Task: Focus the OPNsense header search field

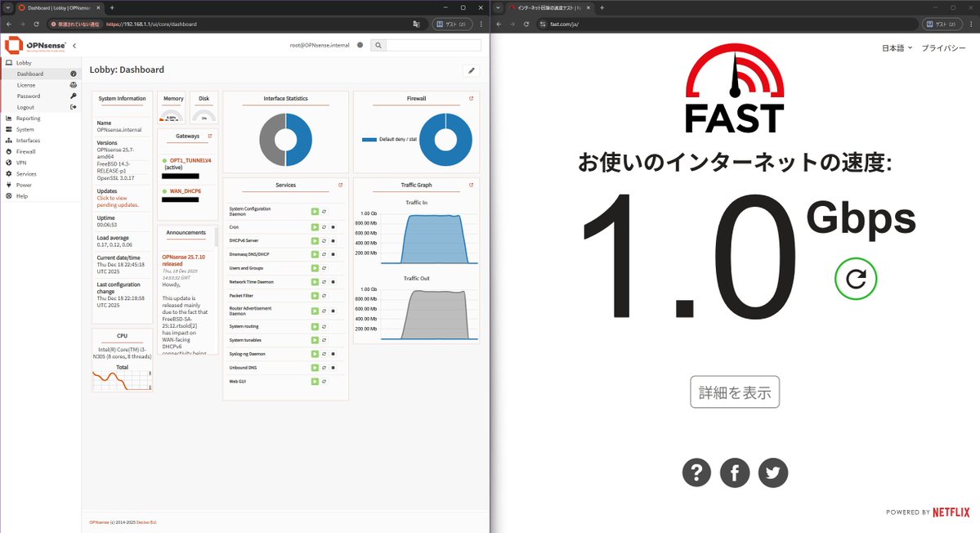Action: (433, 45)
